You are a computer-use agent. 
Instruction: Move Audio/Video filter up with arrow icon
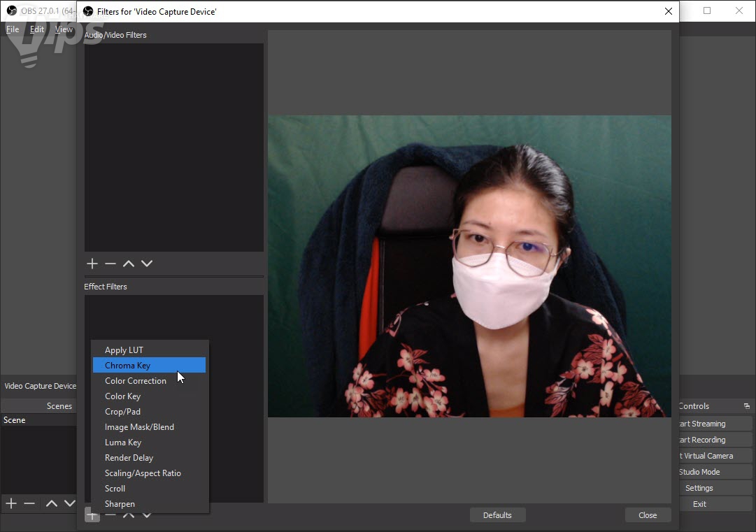[x=129, y=264]
